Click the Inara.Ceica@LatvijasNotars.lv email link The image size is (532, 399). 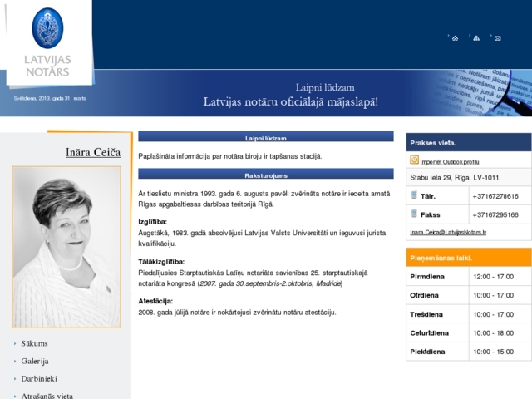click(448, 233)
